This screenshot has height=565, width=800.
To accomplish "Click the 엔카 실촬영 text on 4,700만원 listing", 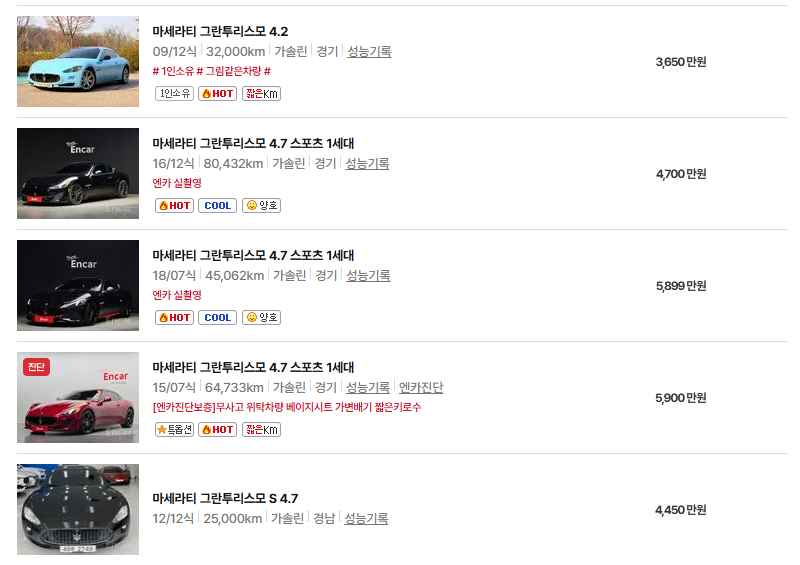I will (177, 183).
